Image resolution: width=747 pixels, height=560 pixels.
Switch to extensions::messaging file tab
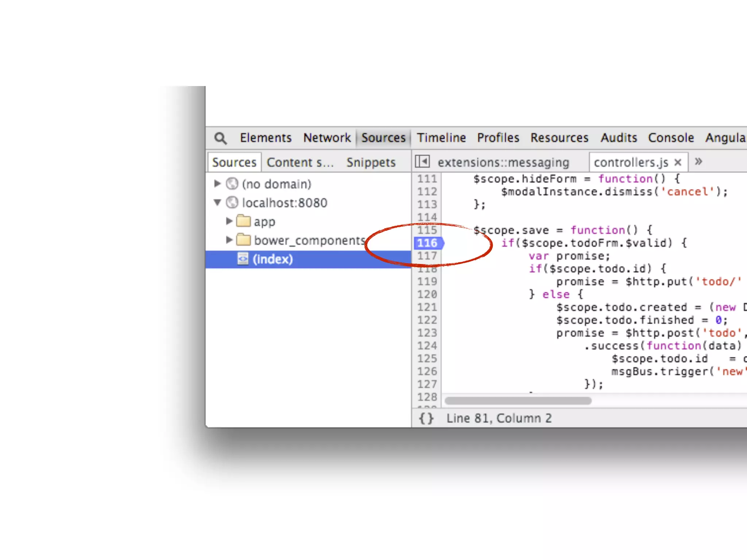tap(503, 162)
